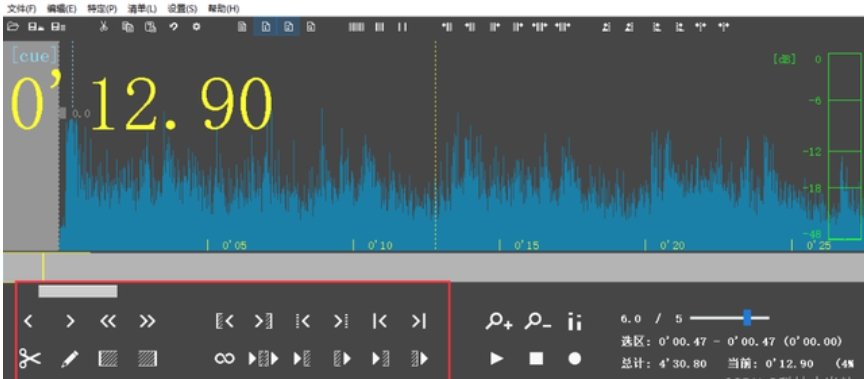
Task: Click the open folder toolbar icon
Action: (x=13, y=26)
